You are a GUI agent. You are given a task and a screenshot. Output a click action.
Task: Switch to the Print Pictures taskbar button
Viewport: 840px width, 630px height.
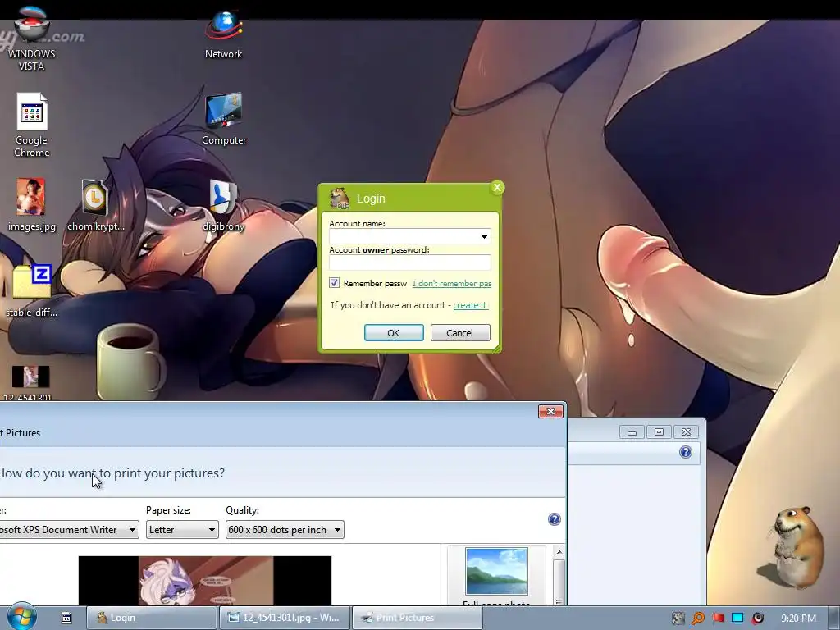[418, 618]
